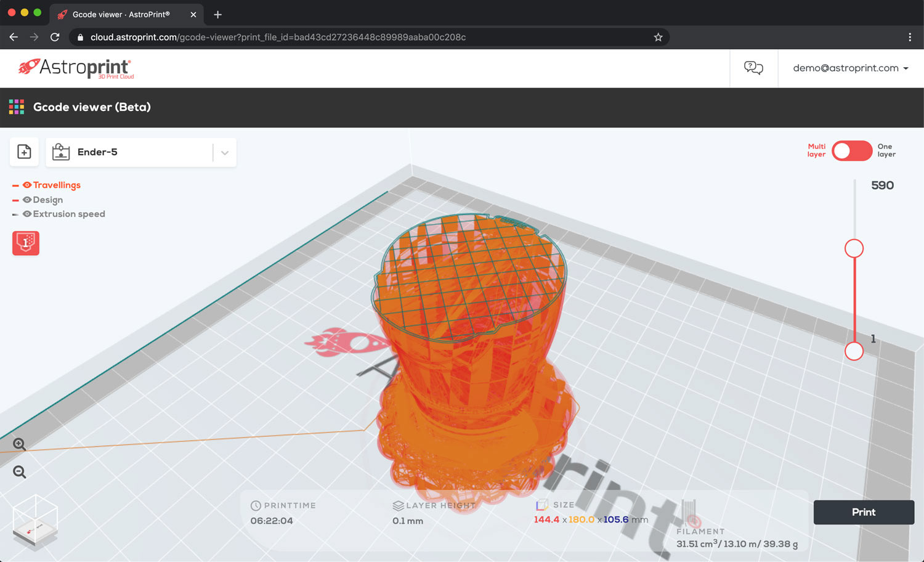Click the One layer label
This screenshot has width=924, height=562.
click(x=886, y=150)
